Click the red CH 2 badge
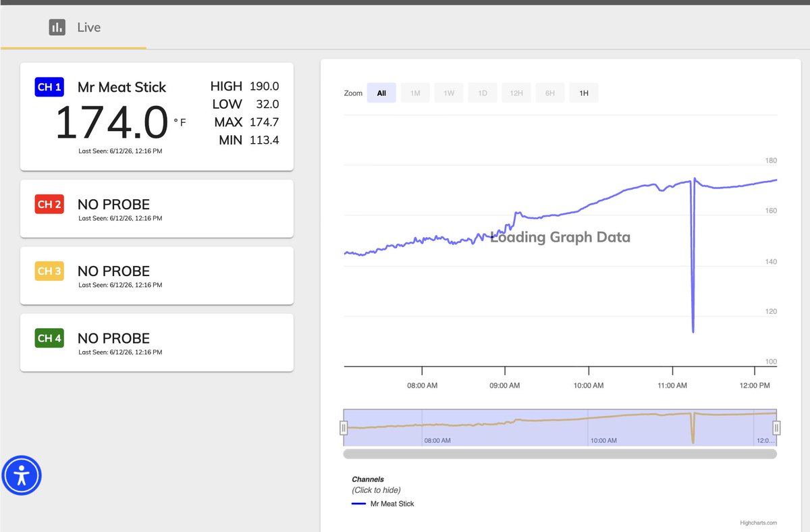The width and height of the screenshot is (810, 532). 49,205
